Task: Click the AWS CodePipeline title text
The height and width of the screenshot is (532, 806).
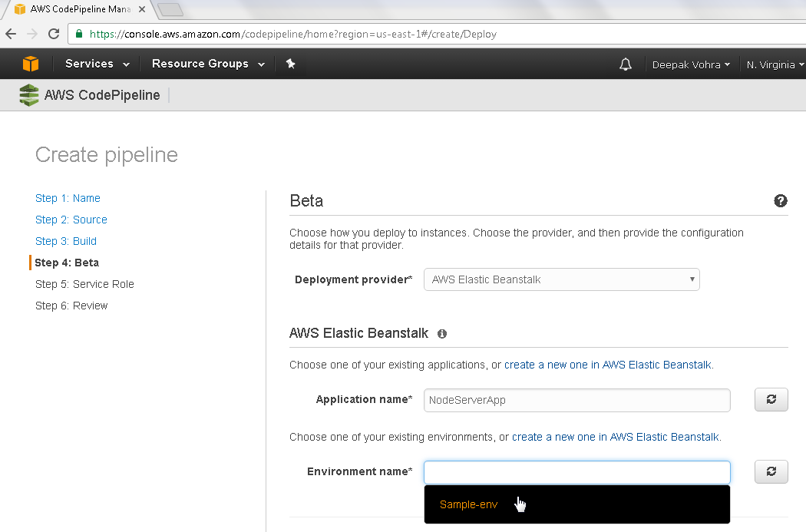Action: click(x=102, y=95)
